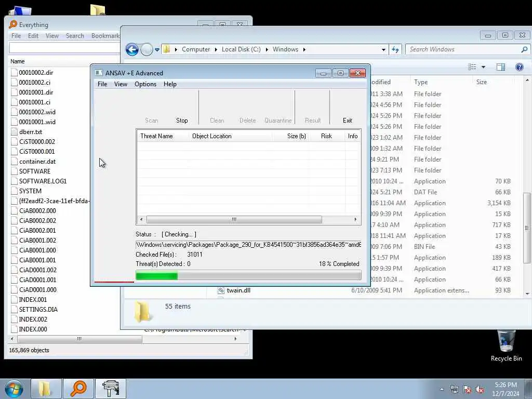The image size is (532, 399).
Task: Open the View menu in Everything window
Action: [52, 36]
